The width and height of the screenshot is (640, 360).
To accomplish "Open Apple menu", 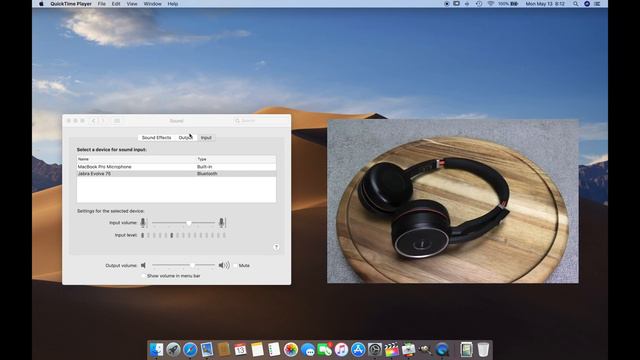I will [x=41, y=4].
